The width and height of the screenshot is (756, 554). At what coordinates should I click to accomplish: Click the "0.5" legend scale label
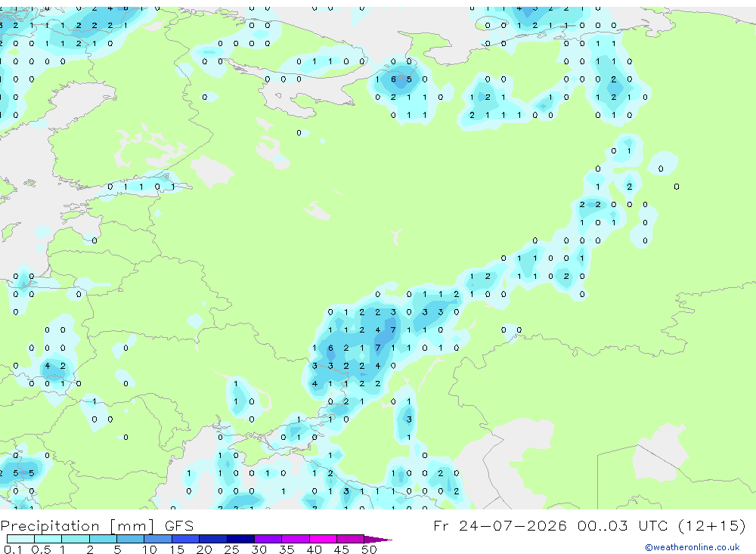click(x=41, y=549)
